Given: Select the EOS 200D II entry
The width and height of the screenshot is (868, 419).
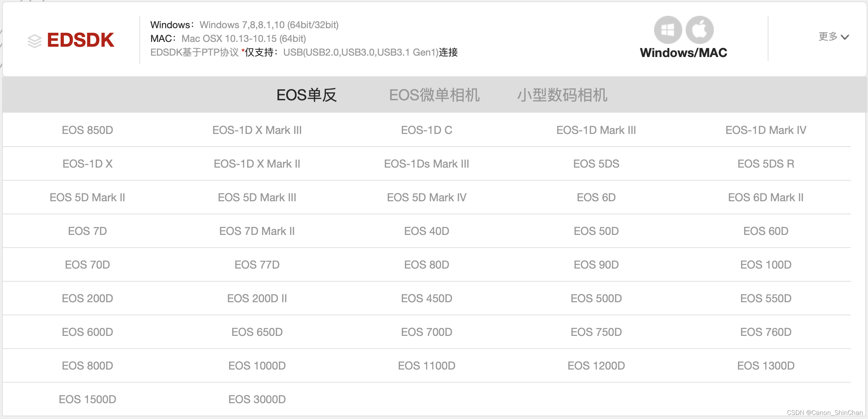Looking at the screenshot, I should [x=257, y=298].
